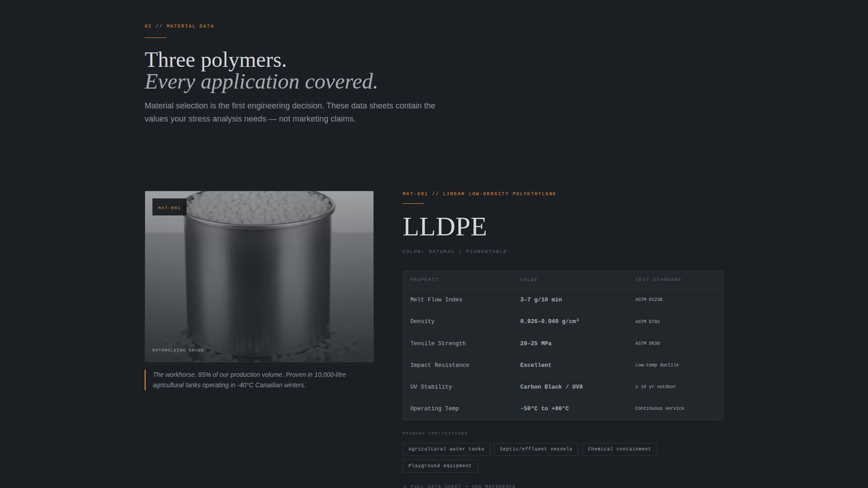The image size is (868, 488).
Task: Open the full data sheet and SDS reference
Action: (458, 486)
